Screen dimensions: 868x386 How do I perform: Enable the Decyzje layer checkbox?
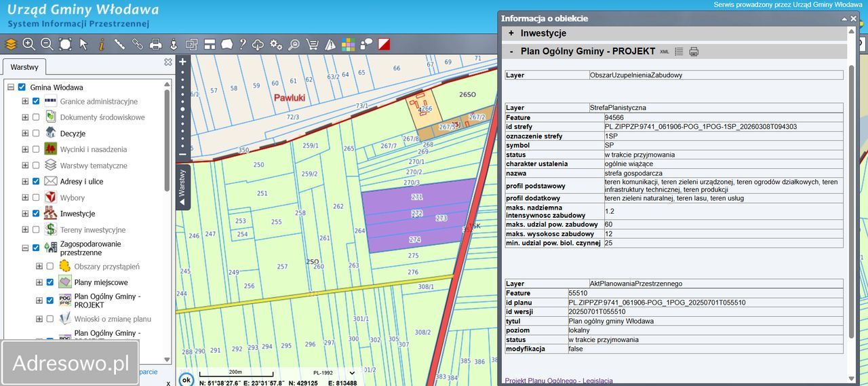tap(36, 133)
